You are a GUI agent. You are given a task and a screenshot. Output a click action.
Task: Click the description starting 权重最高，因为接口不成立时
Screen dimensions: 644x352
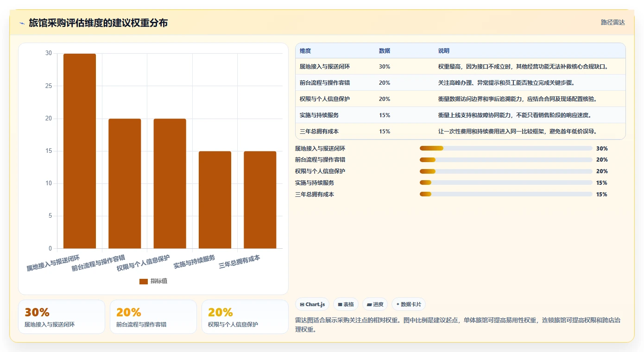(523, 67)
